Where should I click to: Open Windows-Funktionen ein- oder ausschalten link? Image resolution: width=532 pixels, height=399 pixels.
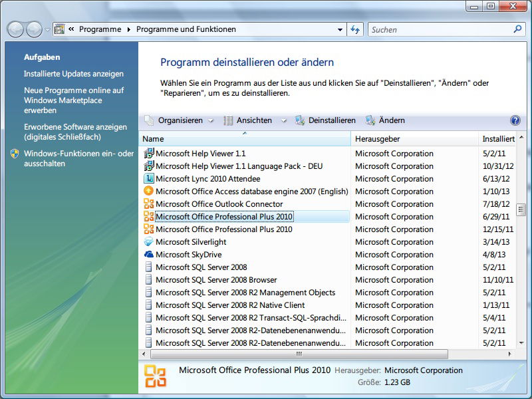(x=78, y=158)
